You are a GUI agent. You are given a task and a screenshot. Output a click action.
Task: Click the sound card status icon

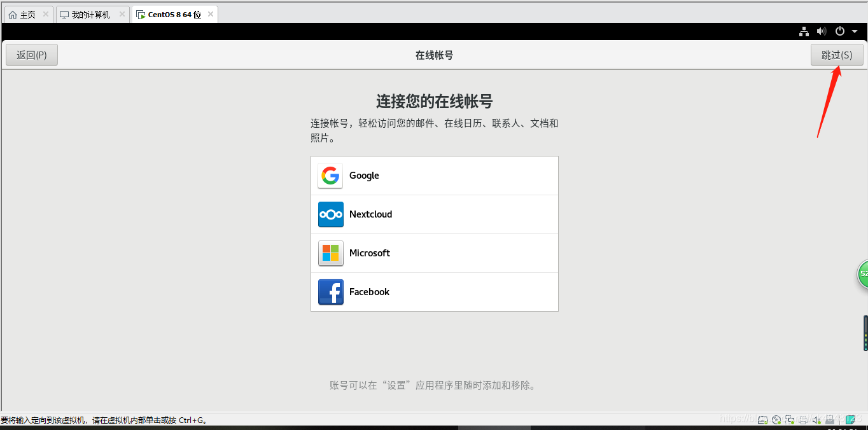(x=816, y=419)
